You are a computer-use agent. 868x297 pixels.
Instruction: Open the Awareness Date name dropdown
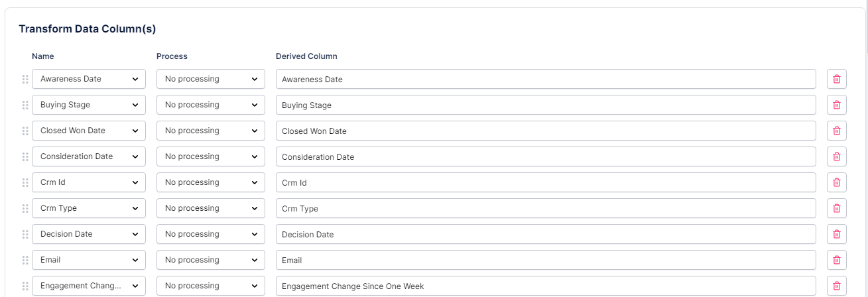[89, 79]
